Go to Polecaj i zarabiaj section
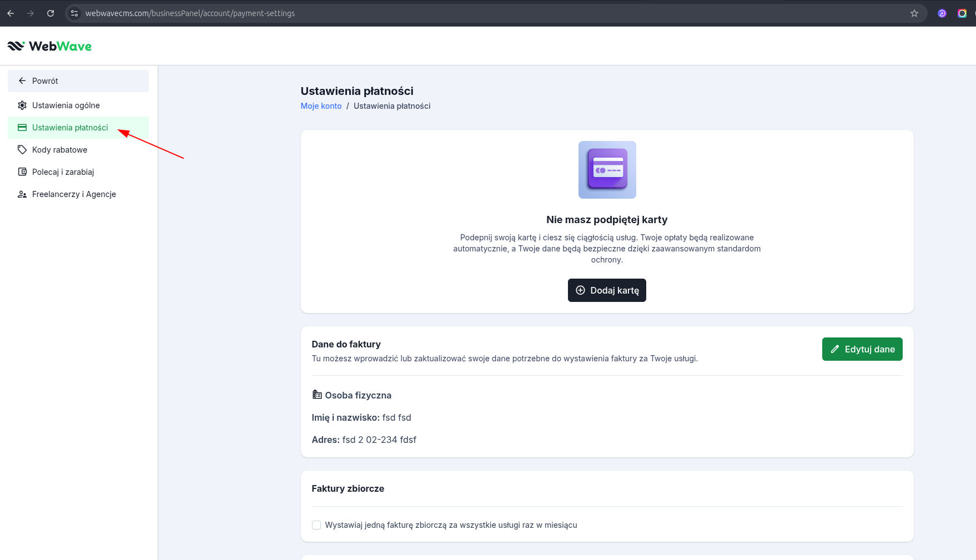 63,172
